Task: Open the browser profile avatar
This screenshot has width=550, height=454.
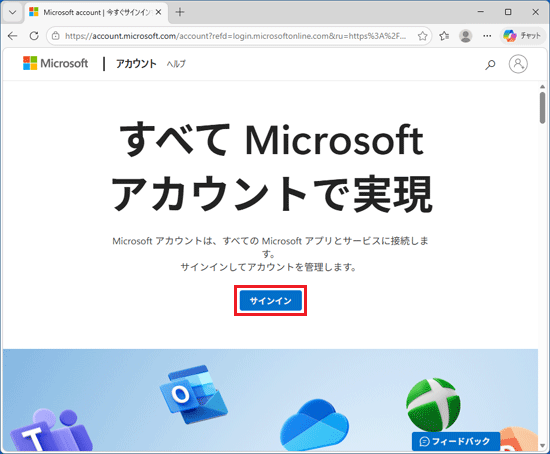Action: (x=465, y=36)
